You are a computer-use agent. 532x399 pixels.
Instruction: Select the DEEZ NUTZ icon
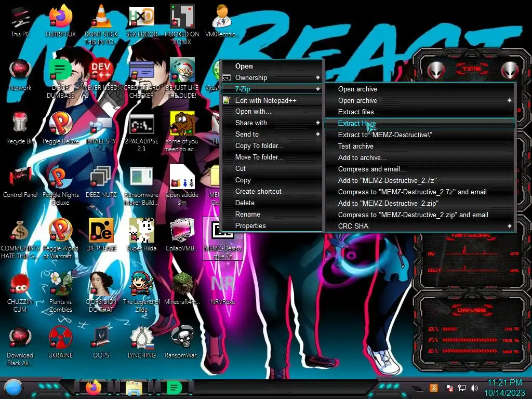101,182
